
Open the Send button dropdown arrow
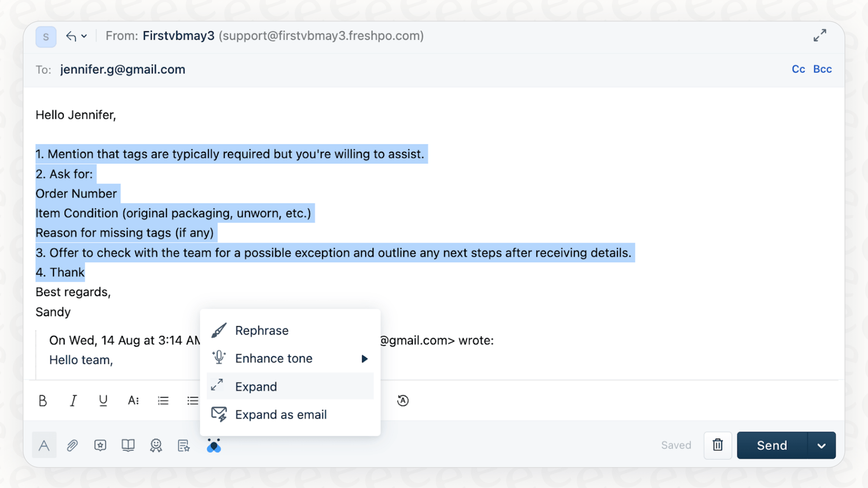[x=822, y=445]
